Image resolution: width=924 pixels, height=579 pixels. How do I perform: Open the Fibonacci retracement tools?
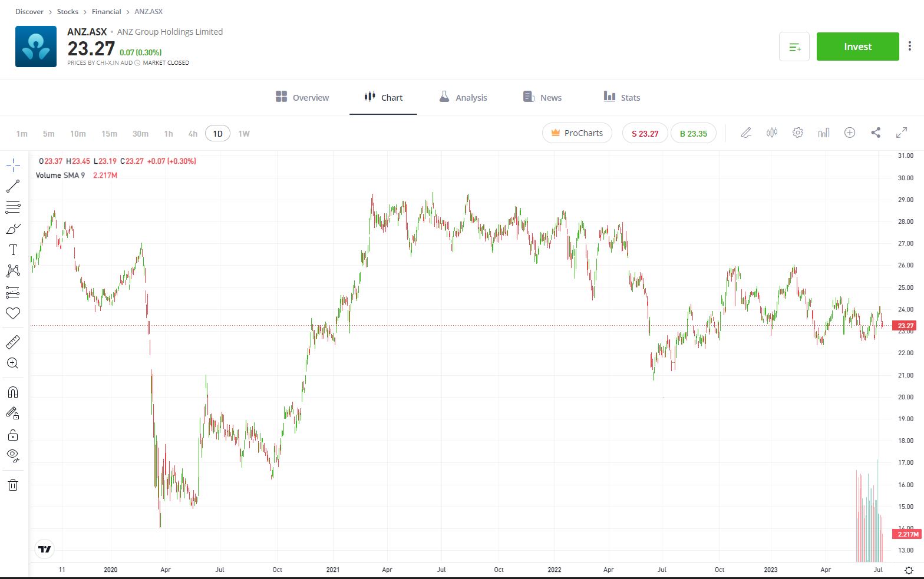click(13, 207)
